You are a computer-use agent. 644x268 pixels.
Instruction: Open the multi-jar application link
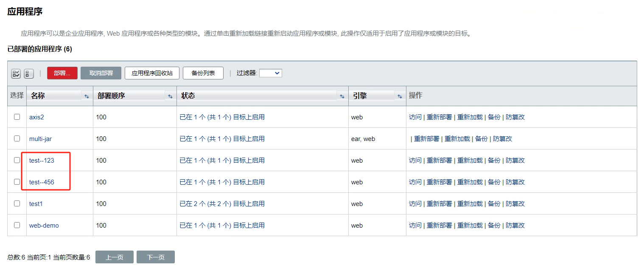40,139
